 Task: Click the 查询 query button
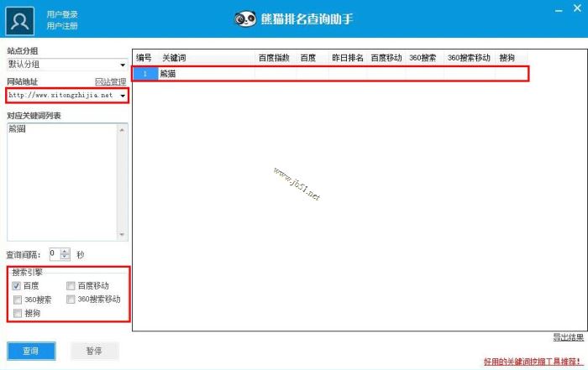coord(31,351)
